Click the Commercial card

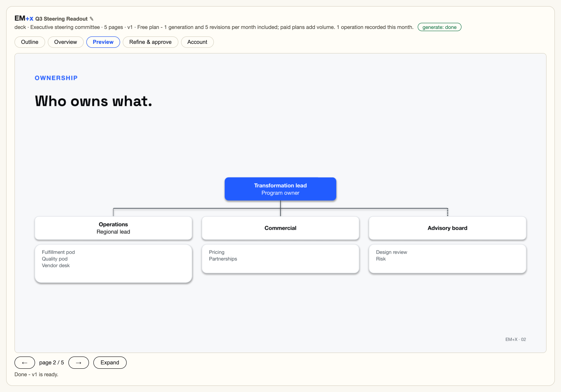click(280, 228)
